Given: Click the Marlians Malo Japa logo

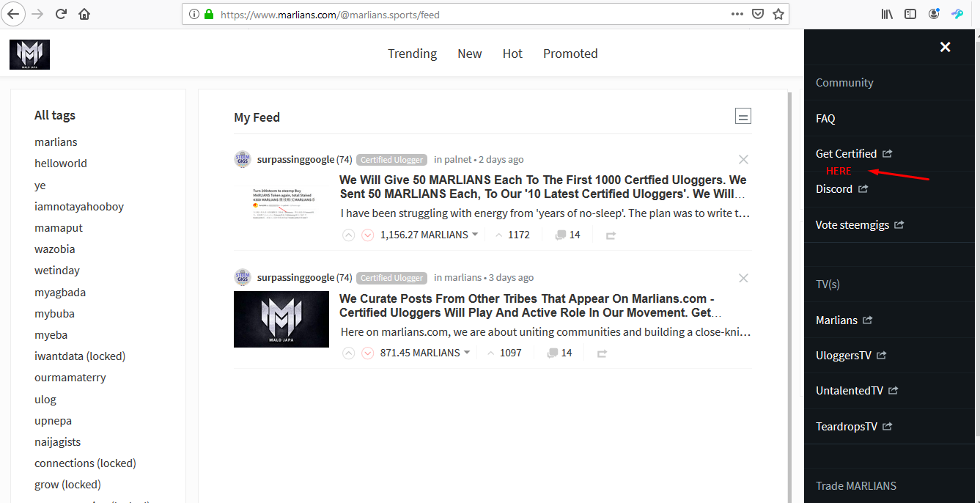Looking at the screenshot, I should click(29, 54).
